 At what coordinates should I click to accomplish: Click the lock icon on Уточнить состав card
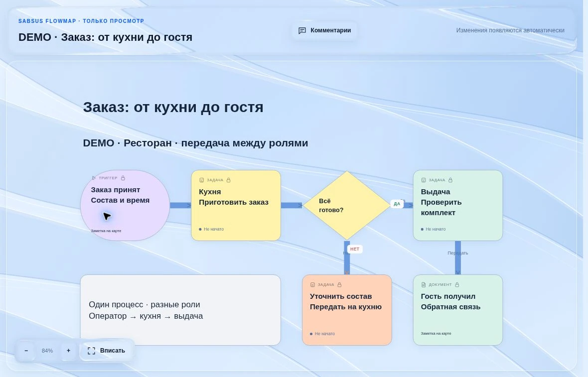339,284
